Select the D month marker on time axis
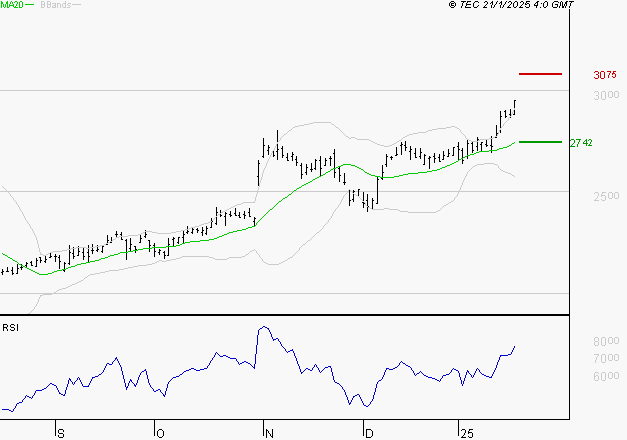This screenshot has width=627, height=440. click(x=368, y=433)
